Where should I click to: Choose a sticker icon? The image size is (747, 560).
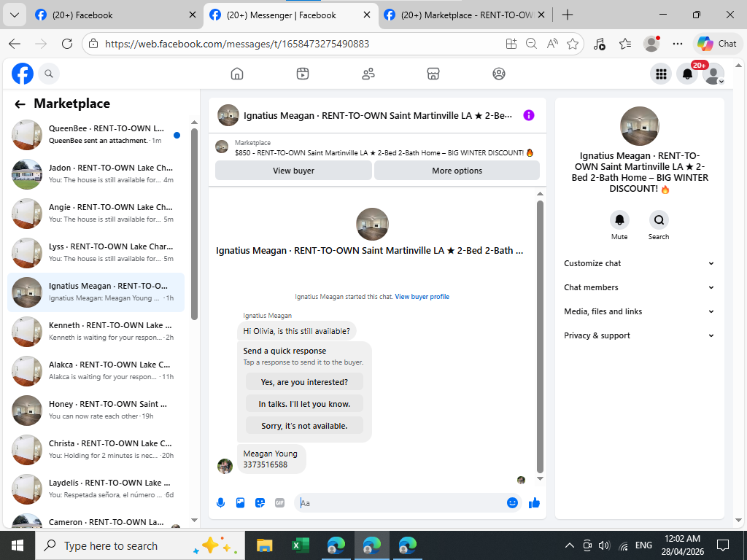[260, 503]
